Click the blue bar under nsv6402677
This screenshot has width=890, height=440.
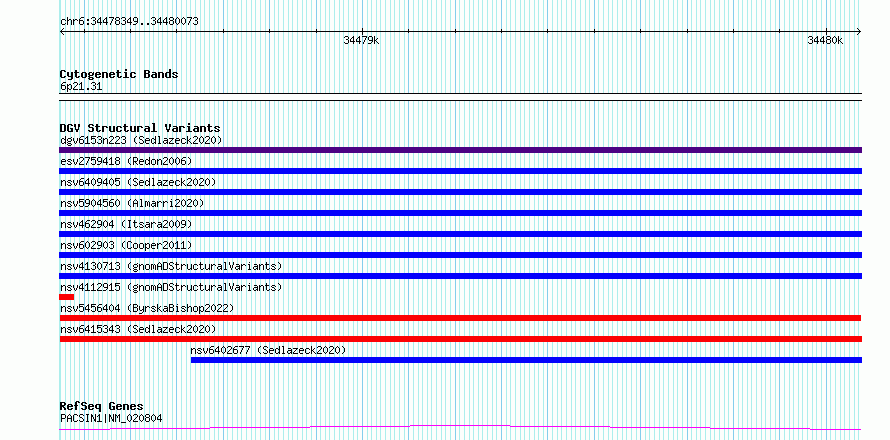click(526, 360)
